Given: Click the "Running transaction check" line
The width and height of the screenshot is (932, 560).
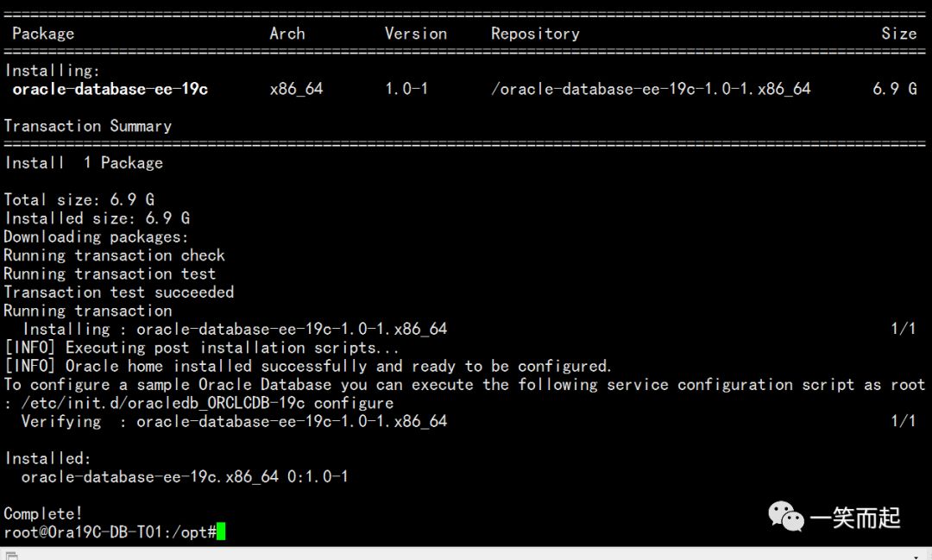Looking at the screenshot, I should click(114, 255).
